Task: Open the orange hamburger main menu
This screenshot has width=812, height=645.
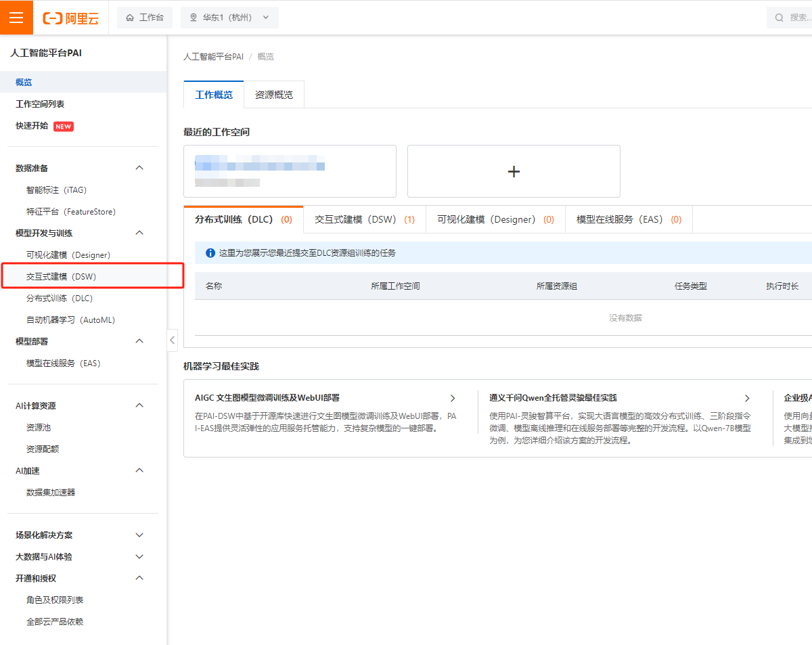Action: coord(16,17)
